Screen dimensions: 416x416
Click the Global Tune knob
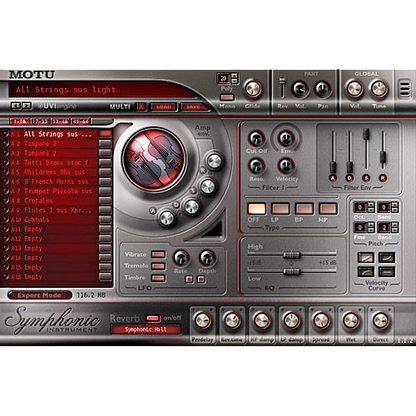[379, 89]
